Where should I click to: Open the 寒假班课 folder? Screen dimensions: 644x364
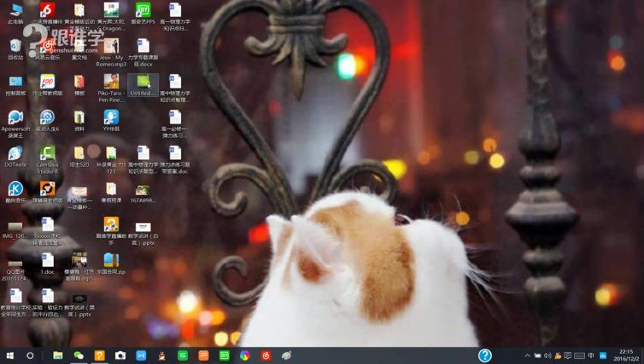point(111,192)
